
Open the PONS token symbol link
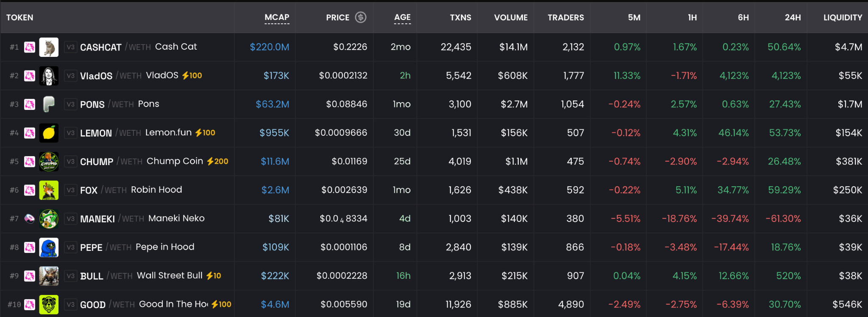(x=92, y=104)
